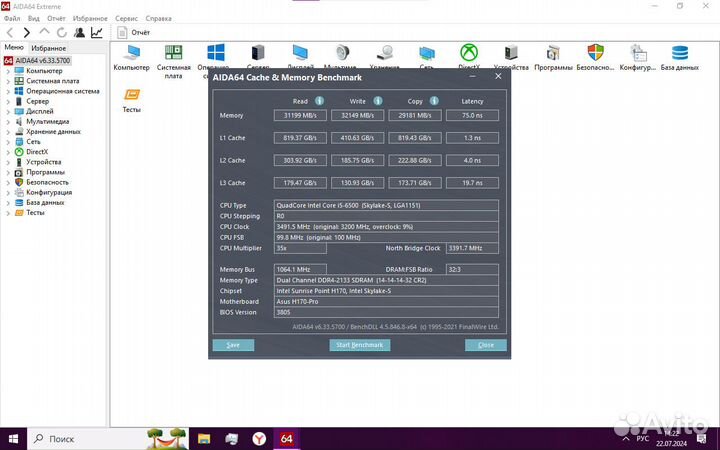Viewport: 720px width, 450px height.
Task: Click the Memory Read value 31199 MB/s
Action: click(300, 115)
